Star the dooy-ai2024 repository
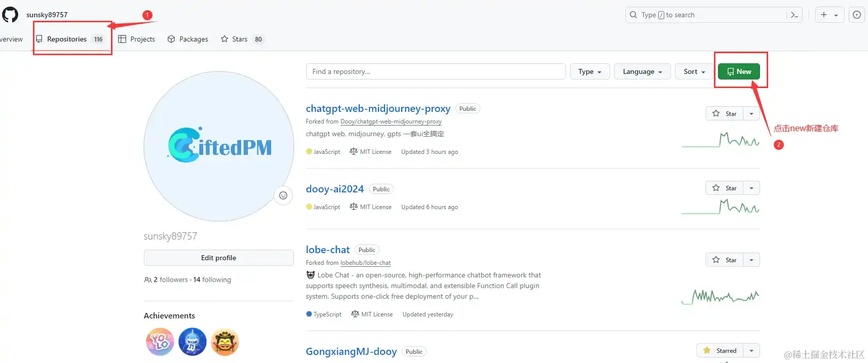Viewport: 868px width, 363px height. (x=725, y=188)
